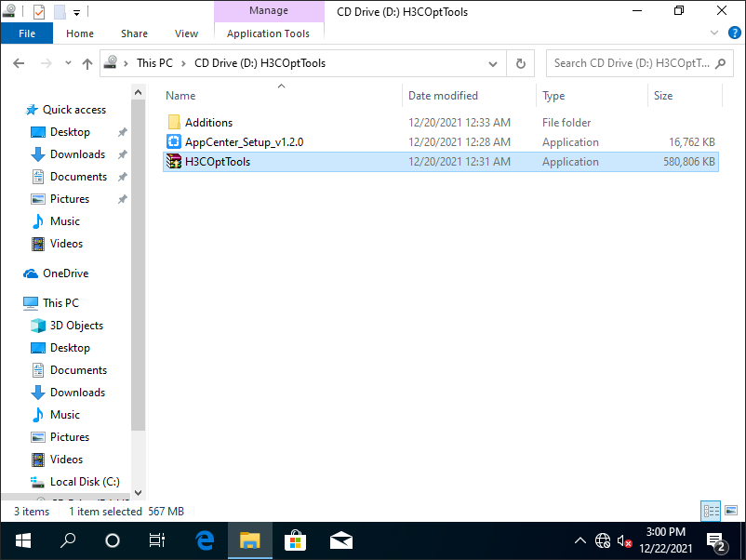Switch to the Share ribbon tab
Viewport: 746px width, 560px height.
(134, 33)
